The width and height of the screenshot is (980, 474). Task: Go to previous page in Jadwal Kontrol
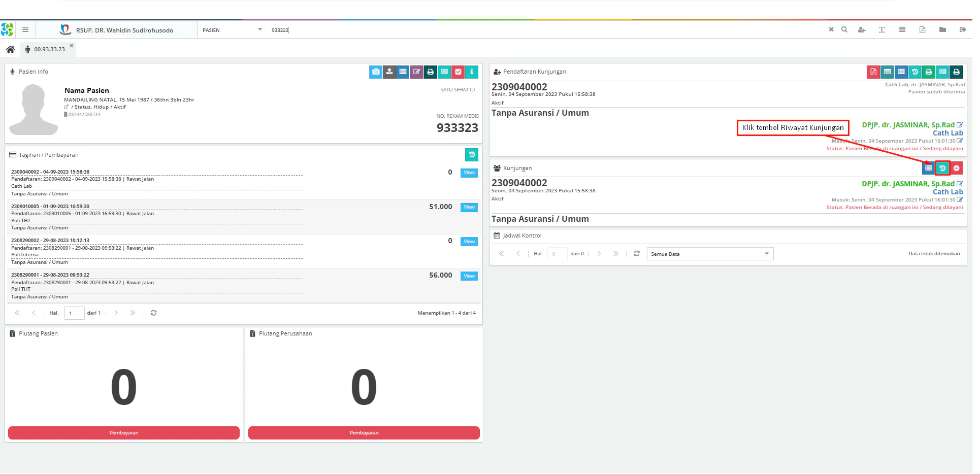pyautogui.click(x=518, y=254)
